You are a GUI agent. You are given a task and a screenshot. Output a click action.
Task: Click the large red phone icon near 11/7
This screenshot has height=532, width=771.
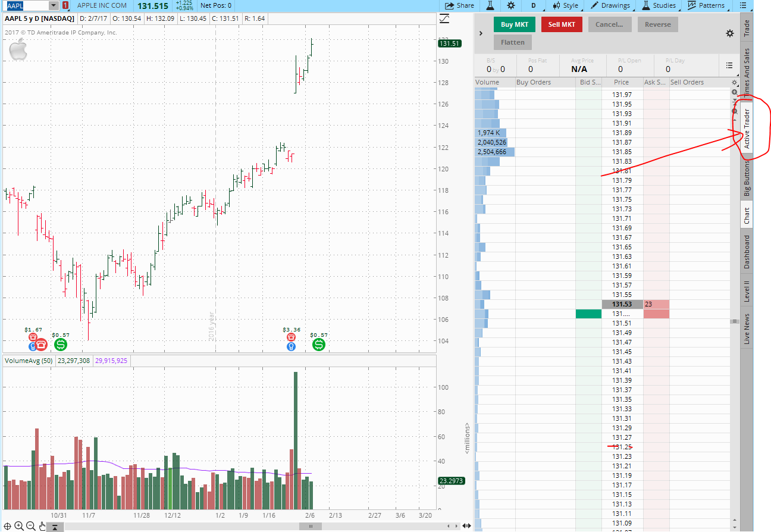coord(40,344)
